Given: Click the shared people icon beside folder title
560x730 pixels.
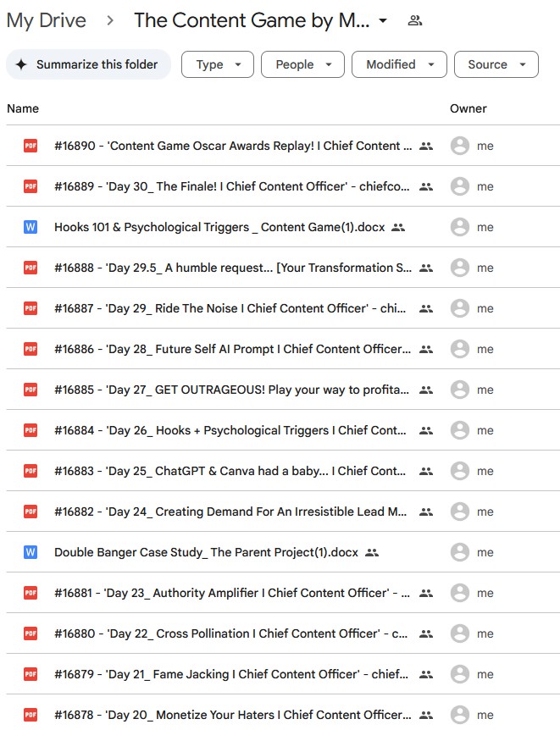Looking at the screenshot, I should 414,20.
